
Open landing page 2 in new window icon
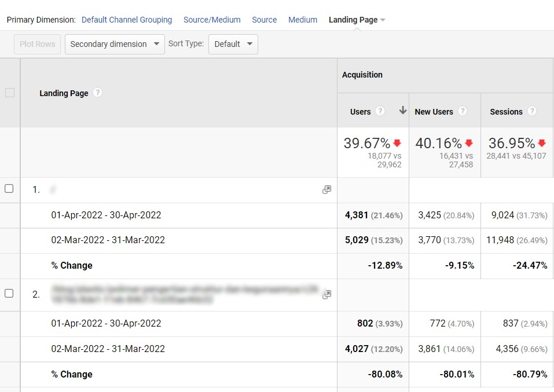click(x=327, y=295)
